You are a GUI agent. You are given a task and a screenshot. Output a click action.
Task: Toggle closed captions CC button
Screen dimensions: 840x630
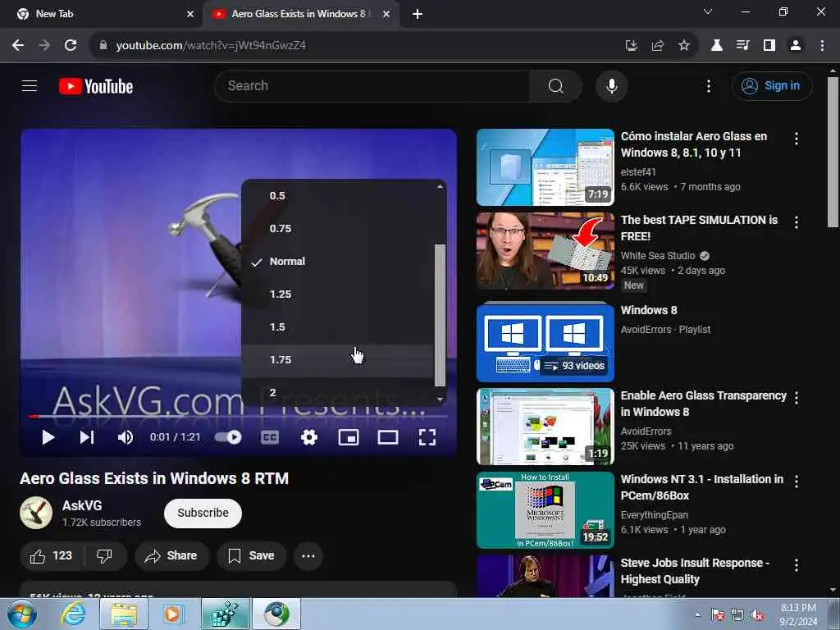[x=269, y=437]
